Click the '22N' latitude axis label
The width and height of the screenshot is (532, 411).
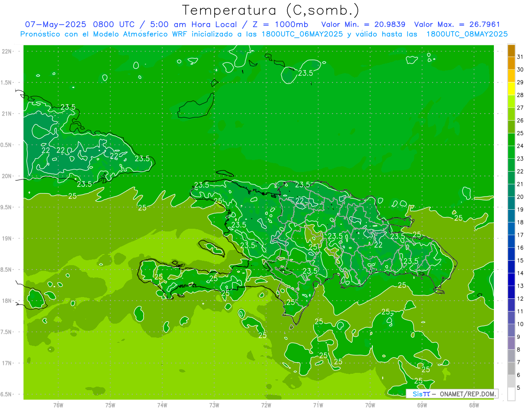point(7,51)
